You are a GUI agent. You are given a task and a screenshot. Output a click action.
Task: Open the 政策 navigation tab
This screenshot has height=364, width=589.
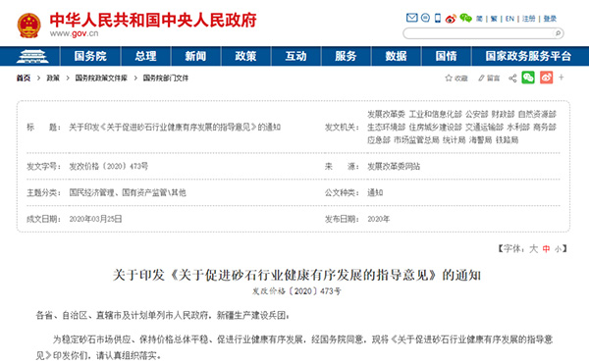pos(245,56)
